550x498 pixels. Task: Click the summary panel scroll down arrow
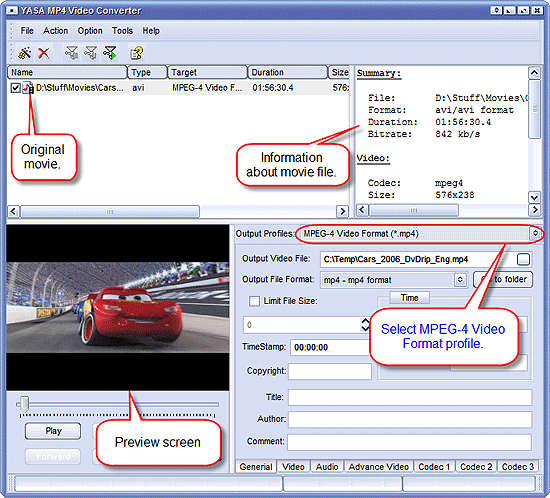(534, 197)
